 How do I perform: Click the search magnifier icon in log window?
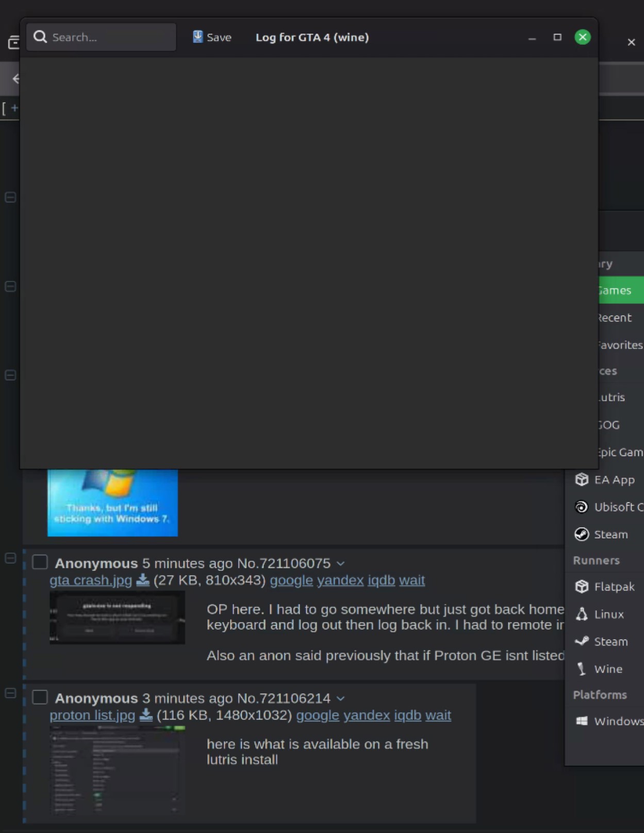coord(40,37)
